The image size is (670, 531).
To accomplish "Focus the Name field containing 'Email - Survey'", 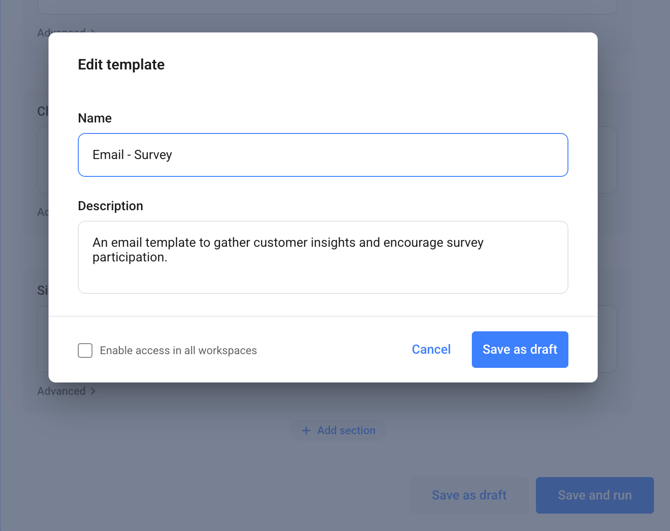I will coord(322,155).
